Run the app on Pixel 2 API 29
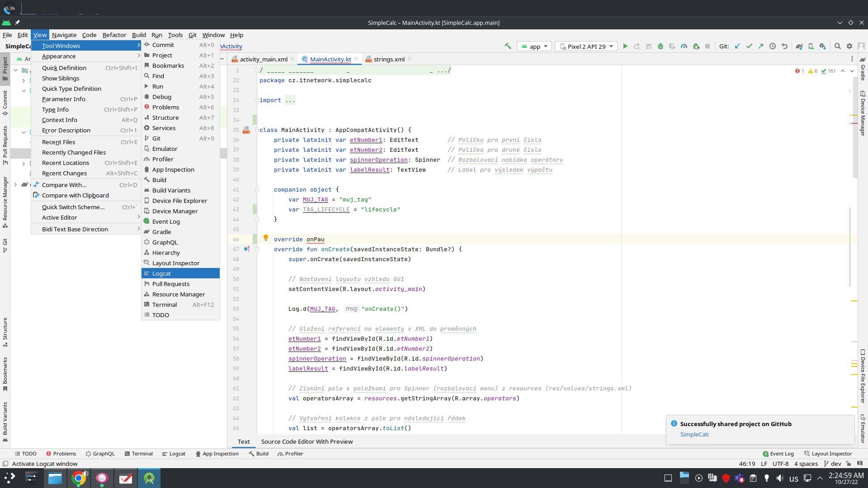The height and width of the screenshot is (488, 868). tap(625, 46)
